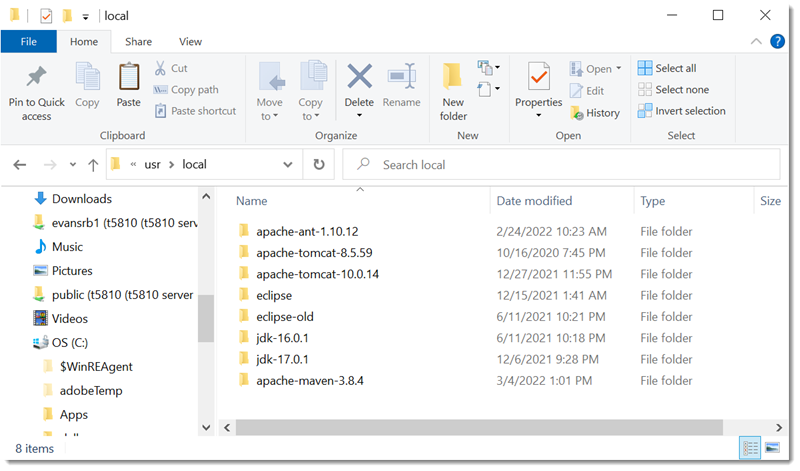Select OS (C:) drive
The image size is (800, 471).
coord(60,342)
